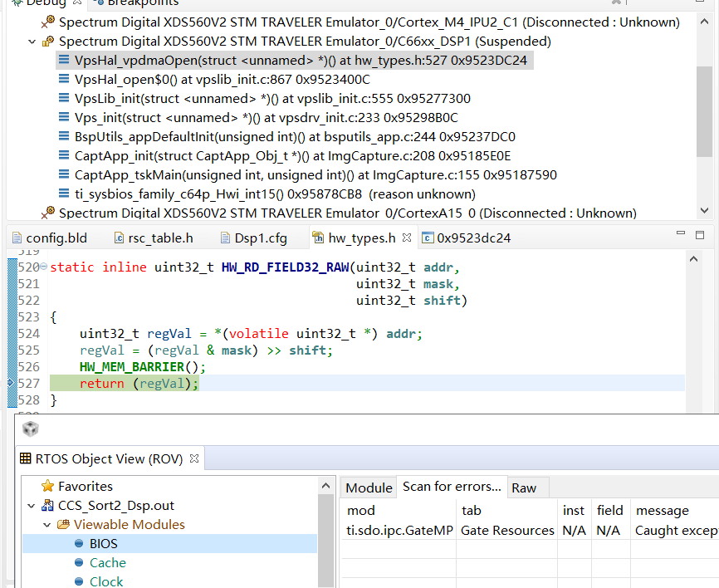This screenshot has width=719, height=588.
Task: Click the hw_types.h header file icon
Action: pyautogui.click(x=318, y=238)
